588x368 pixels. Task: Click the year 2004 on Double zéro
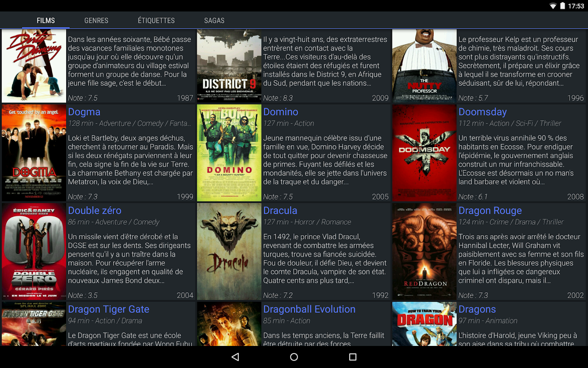tap(185, 295)
